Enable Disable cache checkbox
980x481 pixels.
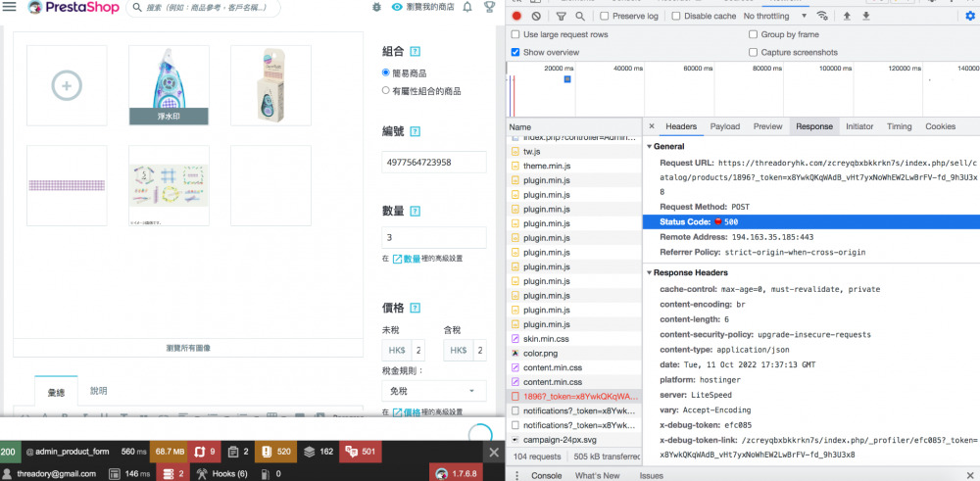[676, 17]
